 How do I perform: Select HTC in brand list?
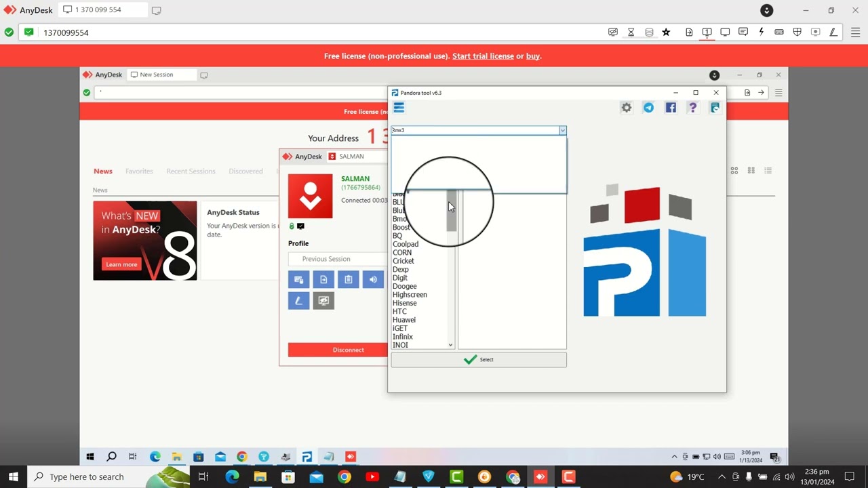(x=399, y=312)
